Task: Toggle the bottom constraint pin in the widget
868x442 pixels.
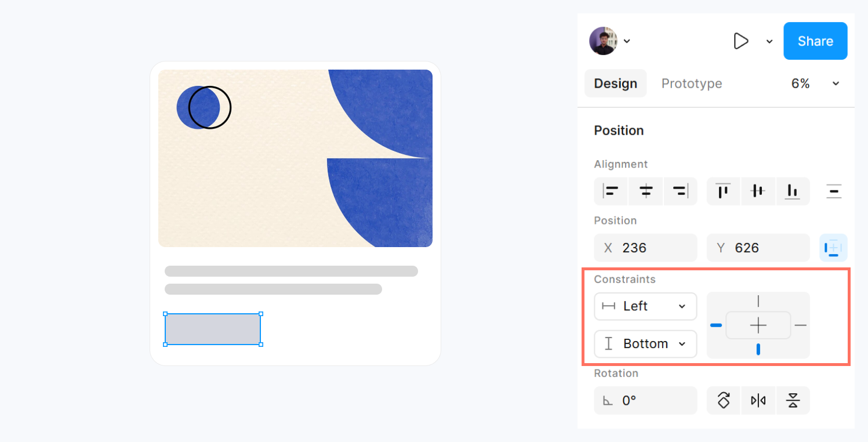Action: tap(758, 349)
